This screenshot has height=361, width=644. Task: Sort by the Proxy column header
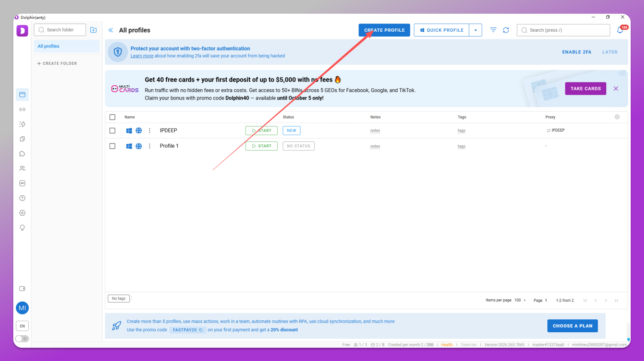click(550, 117)
